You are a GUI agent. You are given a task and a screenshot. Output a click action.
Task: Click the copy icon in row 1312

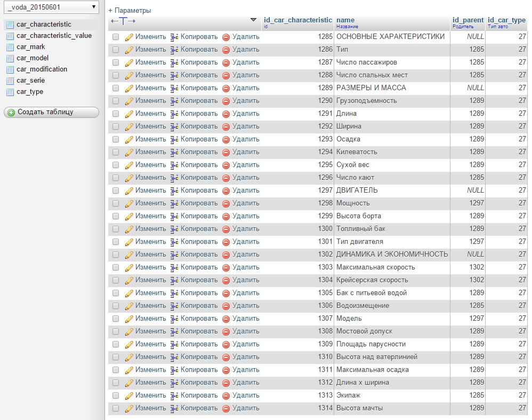(174, 383)
